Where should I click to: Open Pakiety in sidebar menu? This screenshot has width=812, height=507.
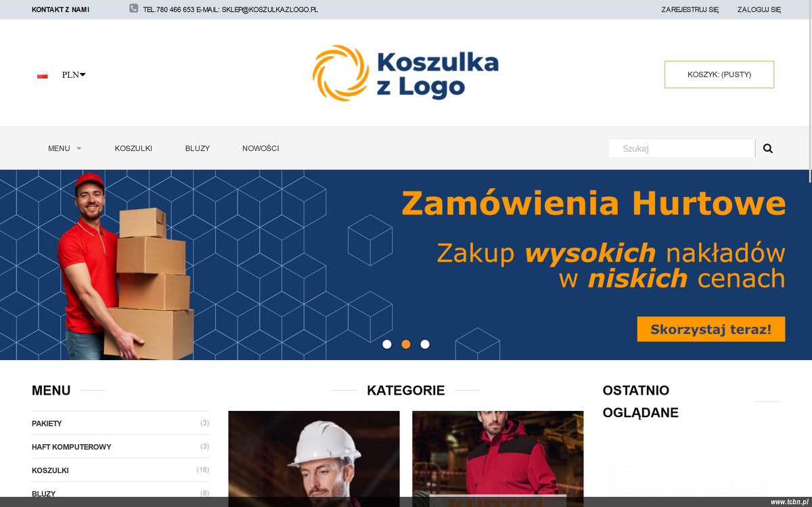click(x=120, y=423)
